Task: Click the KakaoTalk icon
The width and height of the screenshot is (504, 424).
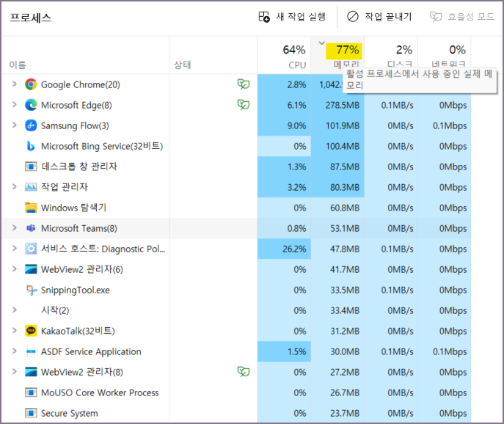Action: click(x=31, y=331)
